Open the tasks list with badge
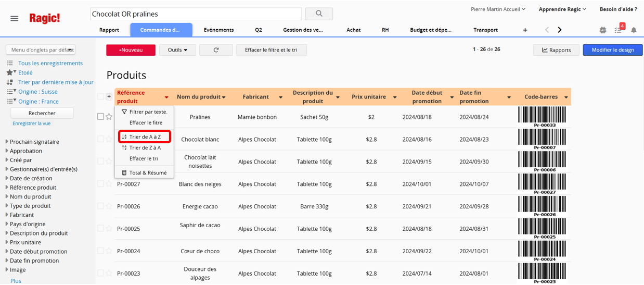 tap(618, 30)
